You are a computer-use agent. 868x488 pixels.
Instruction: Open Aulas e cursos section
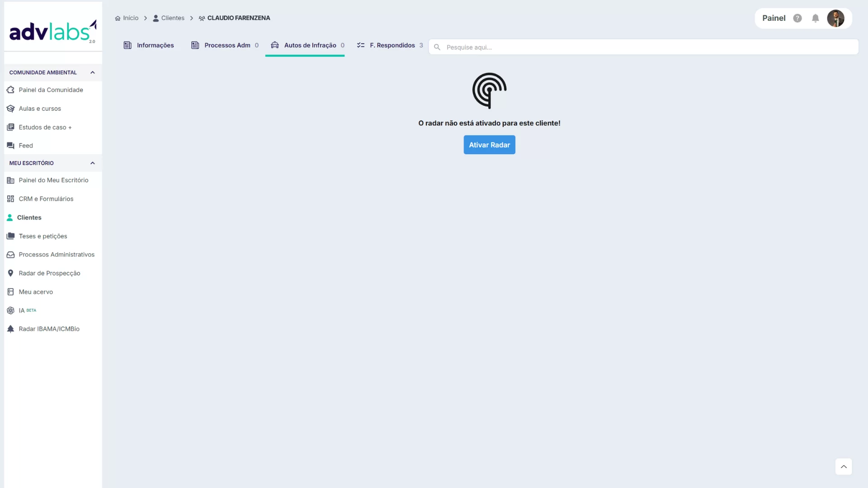(40, 108)
